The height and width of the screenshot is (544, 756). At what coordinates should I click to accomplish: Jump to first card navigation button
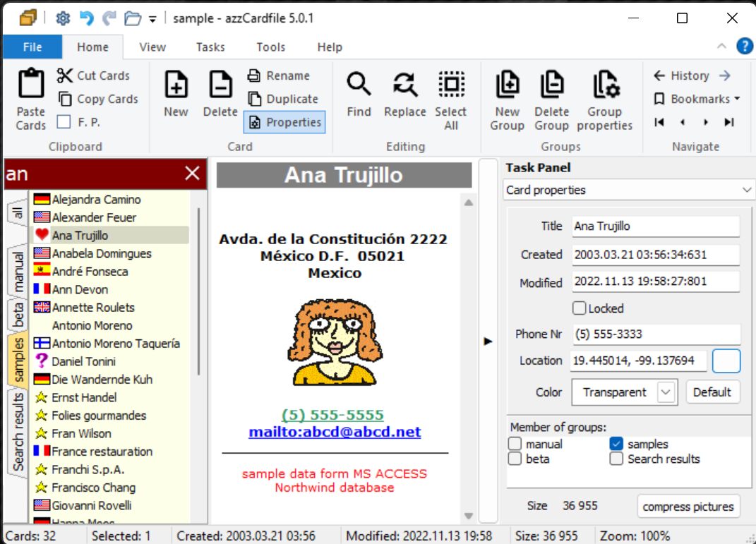[x=659, y=122]
